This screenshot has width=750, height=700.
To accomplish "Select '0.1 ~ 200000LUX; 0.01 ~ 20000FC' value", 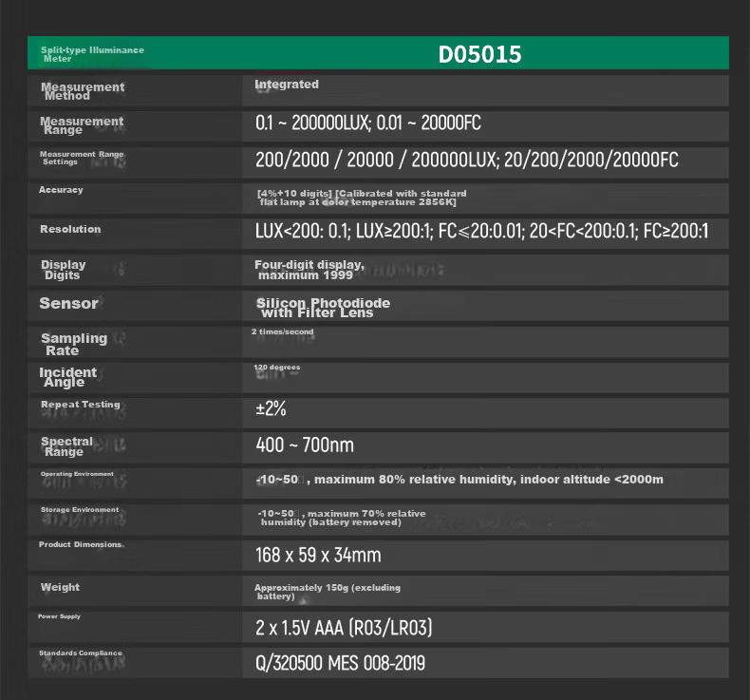I will 367,123.
